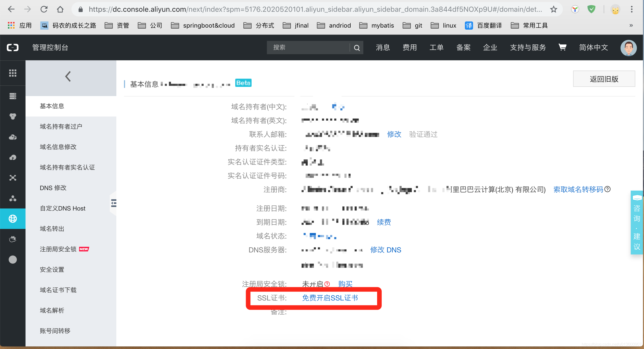Select the globe domain sidebar icon
This screenshot has width=644, height=349.
(x=13, y=219)
